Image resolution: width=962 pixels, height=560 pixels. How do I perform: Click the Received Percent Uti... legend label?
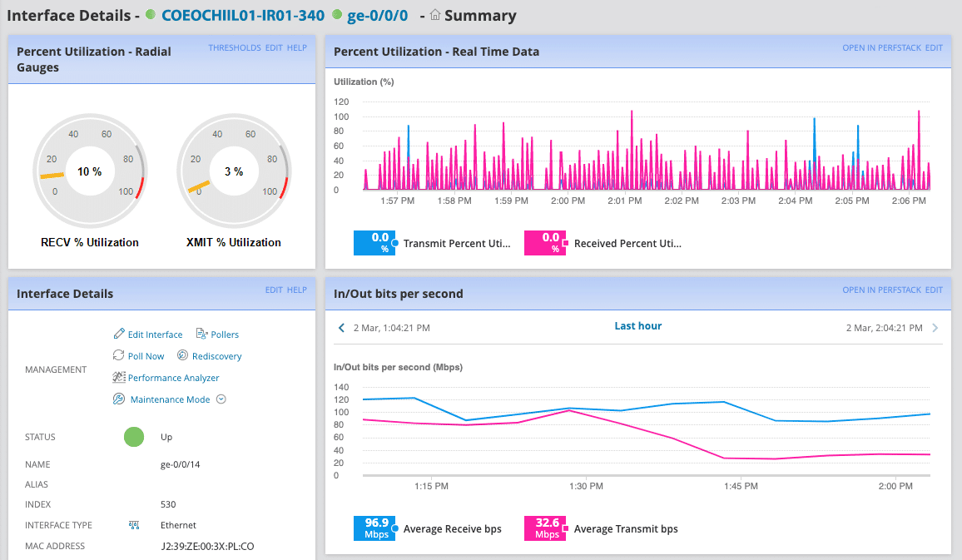[x=627, y=243]
